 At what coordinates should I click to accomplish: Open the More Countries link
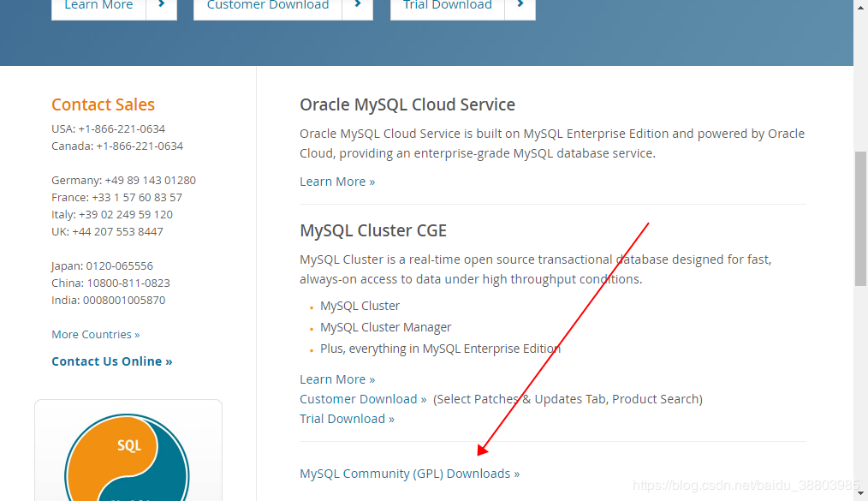tap(96, 334)
